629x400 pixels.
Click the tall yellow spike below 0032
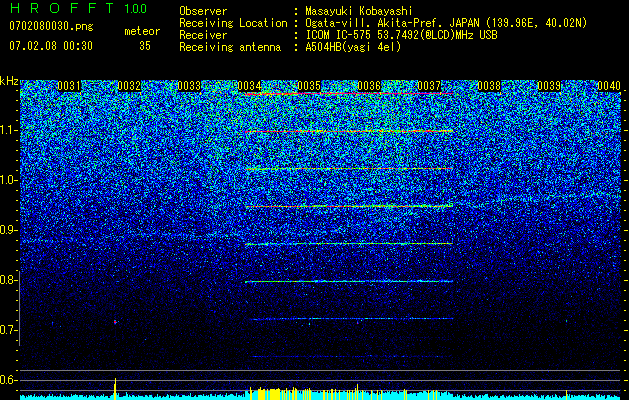click(115, 388)
